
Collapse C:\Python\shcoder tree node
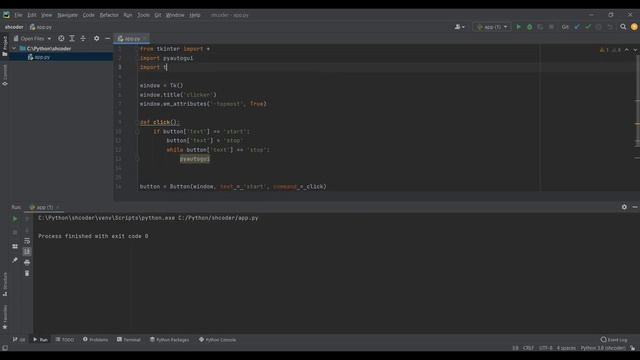click(14, 48)
